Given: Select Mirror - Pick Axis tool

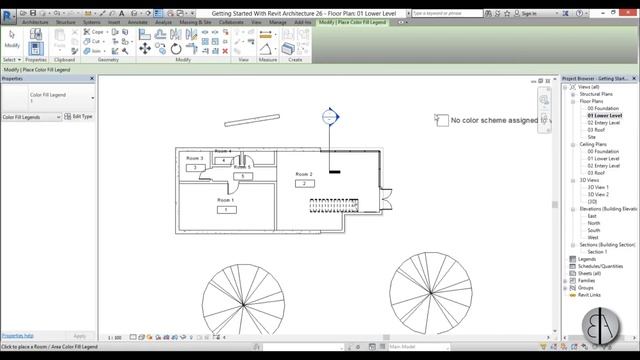Looking at the screenshot, I should [x=176, y=34].
